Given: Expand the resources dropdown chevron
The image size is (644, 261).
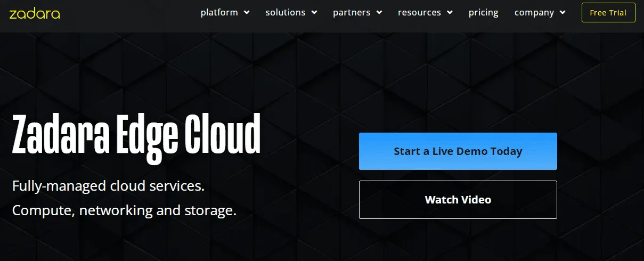Looking at the screenshot, I should click(450, 13).
